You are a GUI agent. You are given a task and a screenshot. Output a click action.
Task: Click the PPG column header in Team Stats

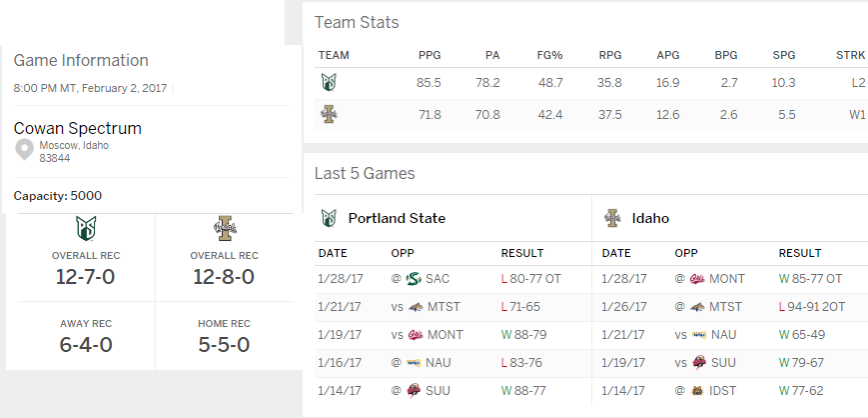pos(430,55)
